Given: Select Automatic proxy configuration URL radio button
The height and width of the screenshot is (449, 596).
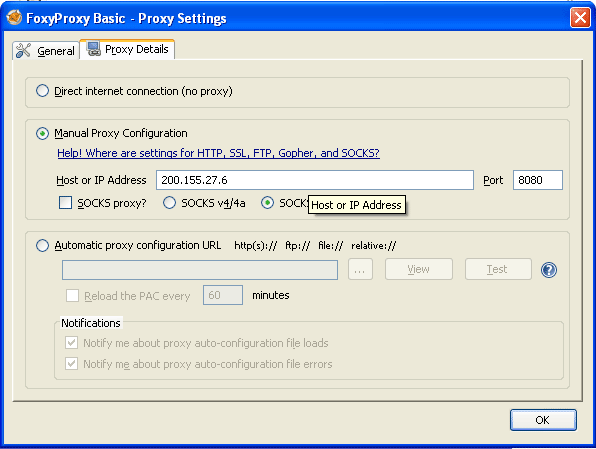Looking at the screenshot, I should pyautogui.click(x=42, y=245).
